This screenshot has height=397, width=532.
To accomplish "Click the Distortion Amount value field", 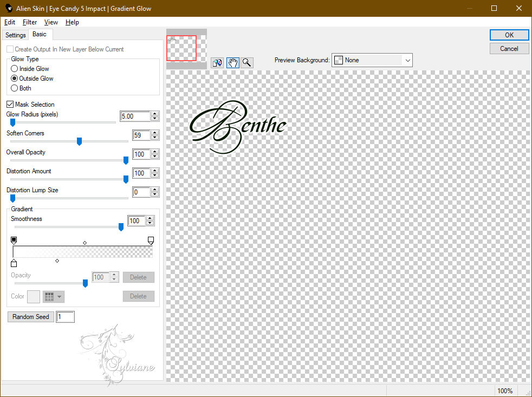I will (x=141, y=173).
